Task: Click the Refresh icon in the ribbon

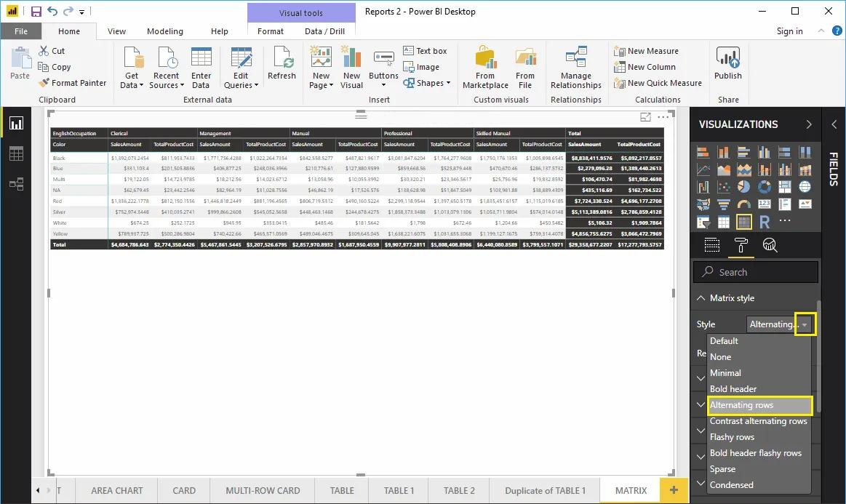Action: click(x=282, y=64)
